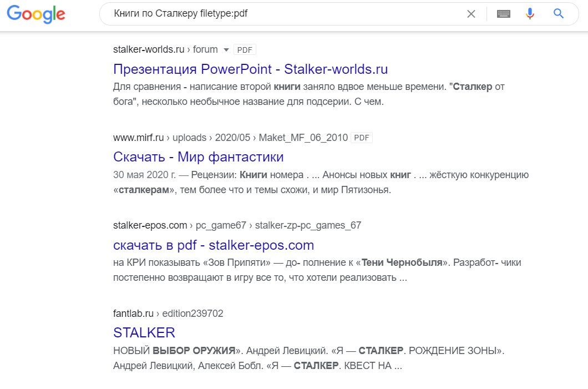Click snippet 'на КРИ показывать «Зов Припяти»'

[x=191, y=262]
